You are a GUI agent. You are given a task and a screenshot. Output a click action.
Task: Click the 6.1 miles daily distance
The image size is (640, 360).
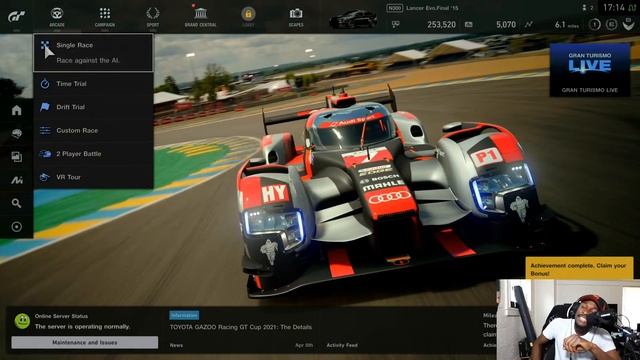[x=567, y=25]
